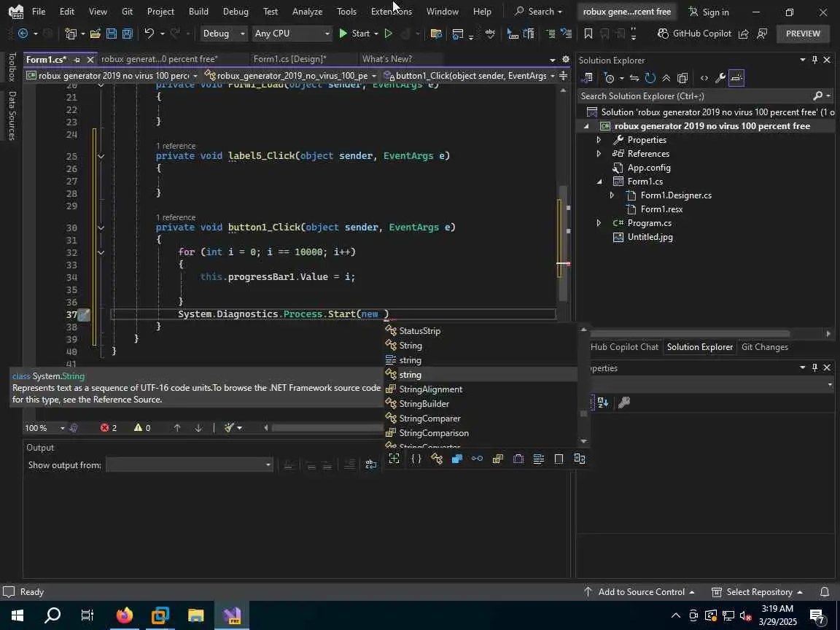Collapse the button1_Click method outline
The image size is (840, 630).
(x=101, y=227)
